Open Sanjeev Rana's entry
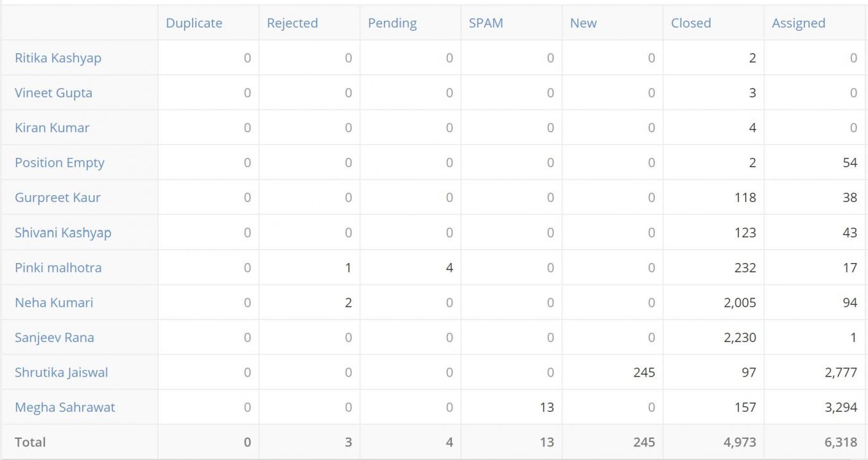Screen dimensions: 868x460 (x=55, y=337)
